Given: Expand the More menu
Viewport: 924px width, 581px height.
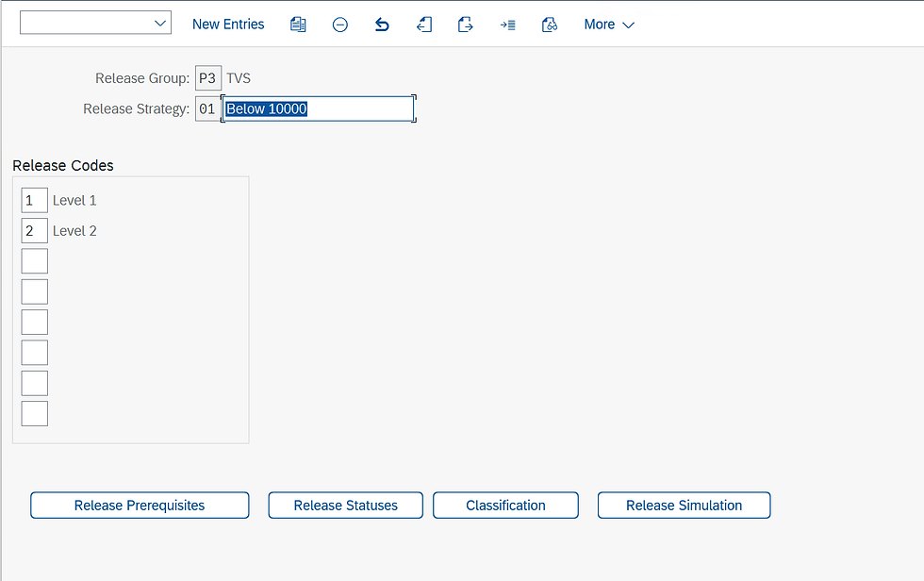Looking at the screenshot, I should click(609, 25).
